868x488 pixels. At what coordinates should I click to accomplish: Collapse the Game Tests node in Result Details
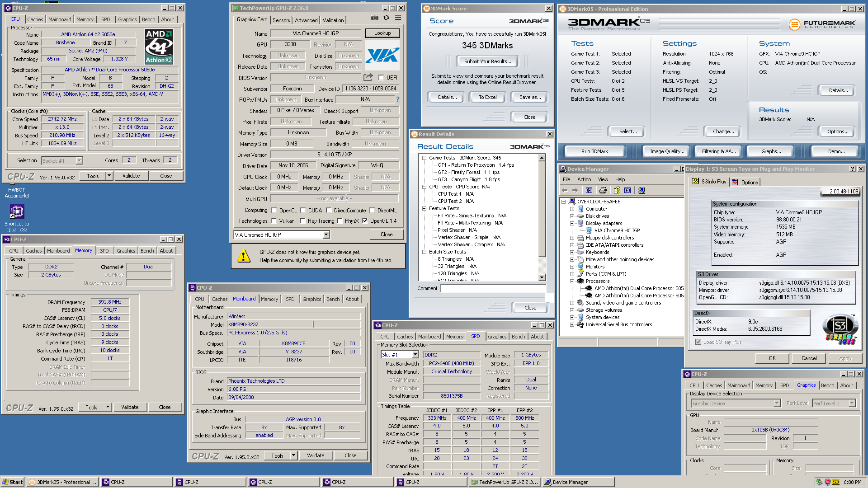424,158
